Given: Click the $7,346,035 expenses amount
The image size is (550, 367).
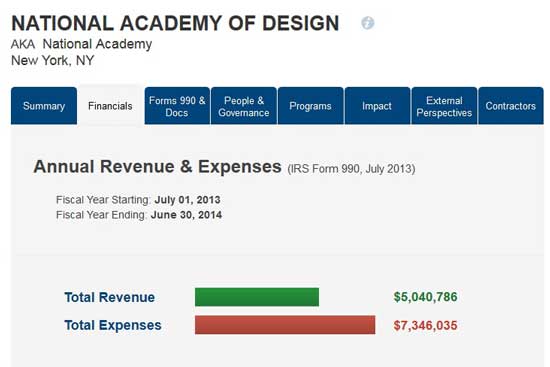Looking at the screenshot, I should point(425,325).
